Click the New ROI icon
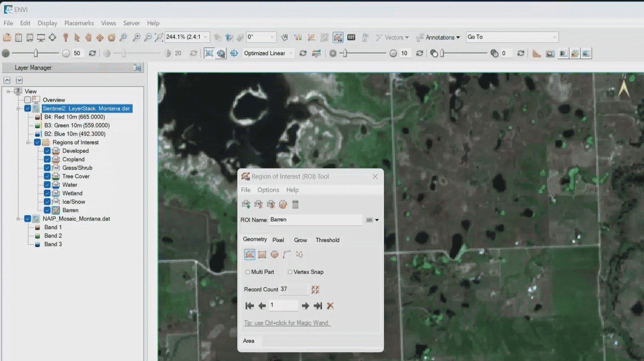 click(x=247, y=204)
